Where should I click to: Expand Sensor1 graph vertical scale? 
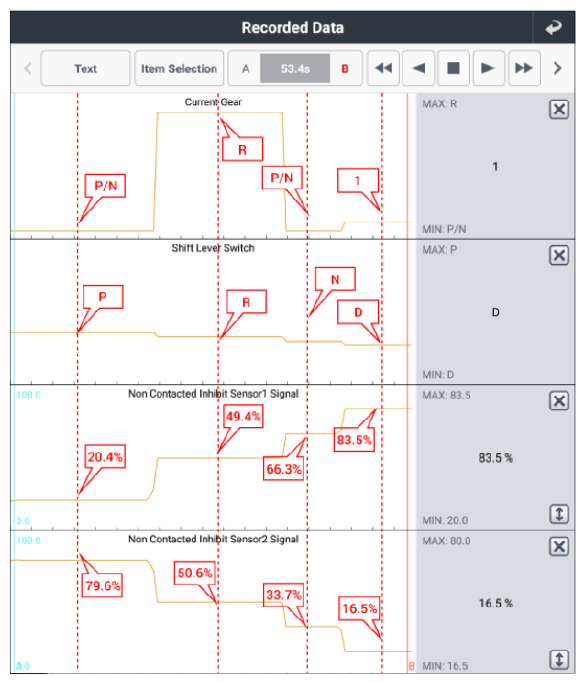tap(559, 514)
